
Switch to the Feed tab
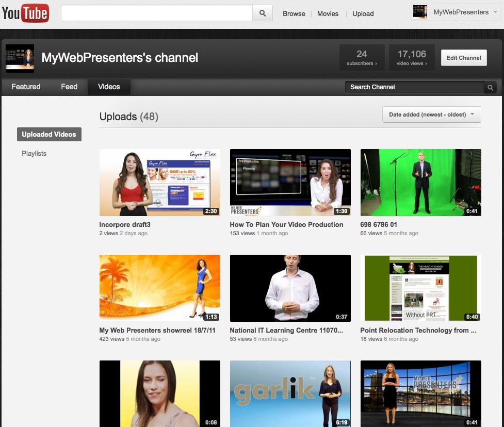69,87
